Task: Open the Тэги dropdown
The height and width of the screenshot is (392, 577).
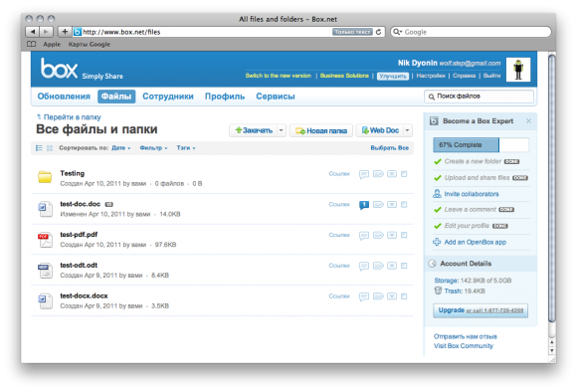Action: (186, 148)
